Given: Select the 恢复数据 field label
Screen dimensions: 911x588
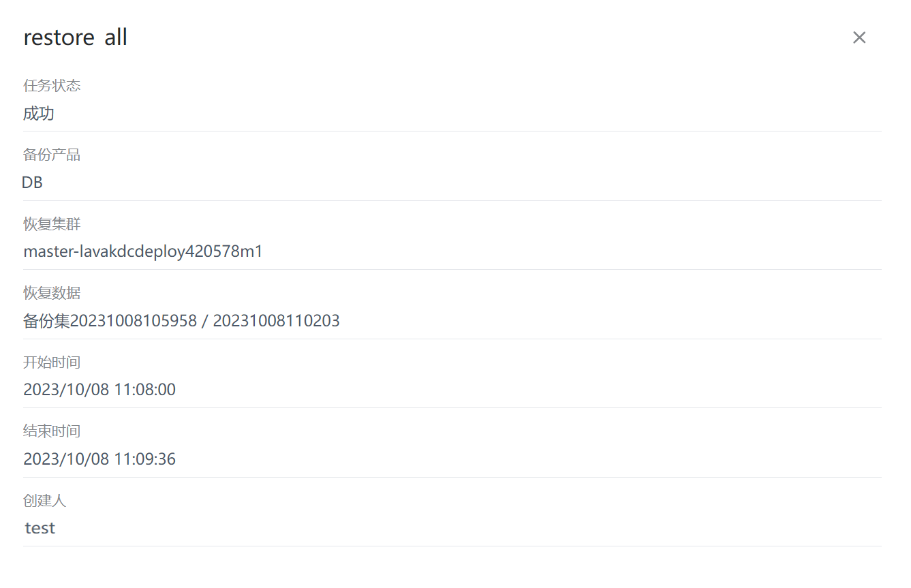Looking at the screenshot, I should [x=52, y=293].
